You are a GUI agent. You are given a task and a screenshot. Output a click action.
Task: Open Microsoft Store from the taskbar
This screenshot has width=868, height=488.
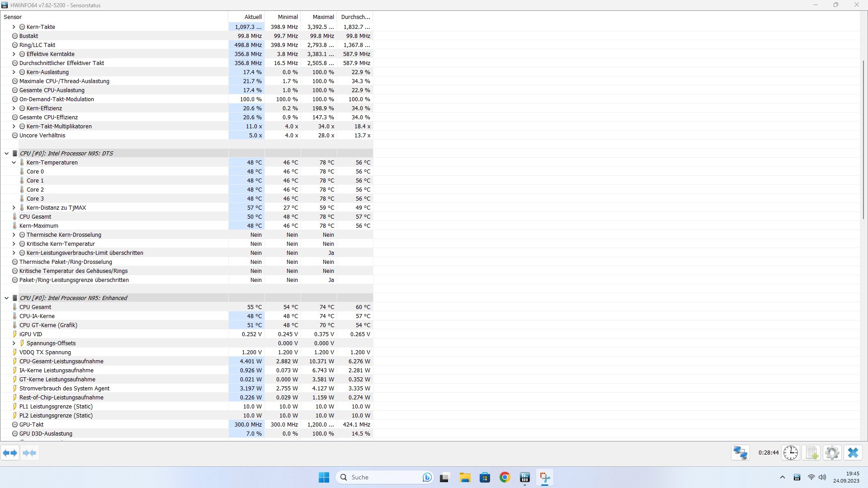(485, 477)
